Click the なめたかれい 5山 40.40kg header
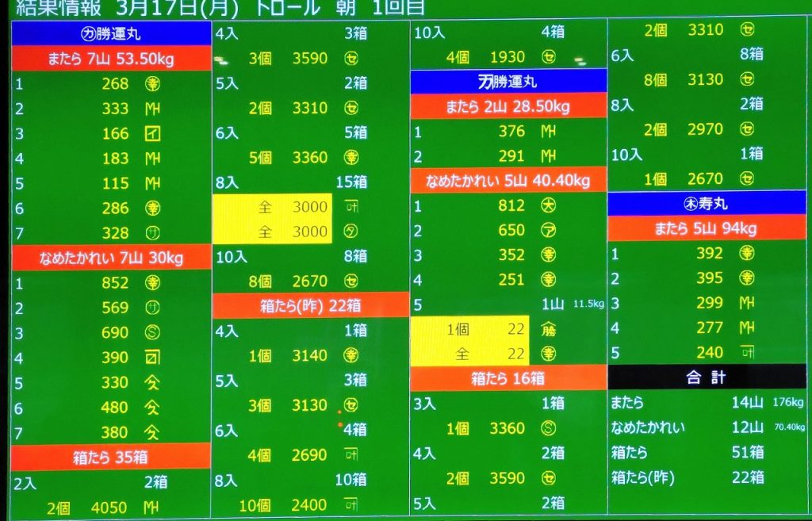812x521 pixels. (x=508, y=181)
